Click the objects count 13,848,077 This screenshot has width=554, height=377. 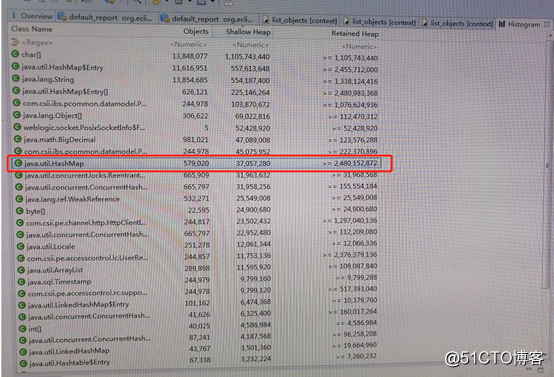click(190, 56)
